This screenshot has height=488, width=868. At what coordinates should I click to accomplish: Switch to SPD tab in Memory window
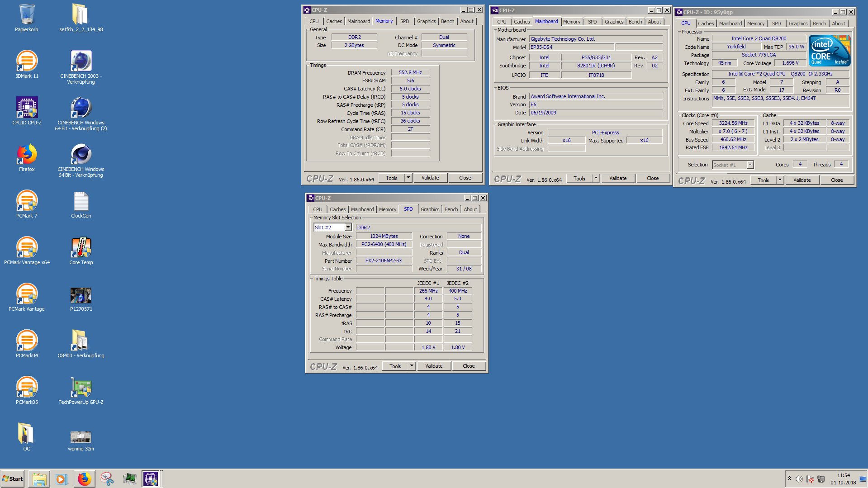tap(404, 21)
